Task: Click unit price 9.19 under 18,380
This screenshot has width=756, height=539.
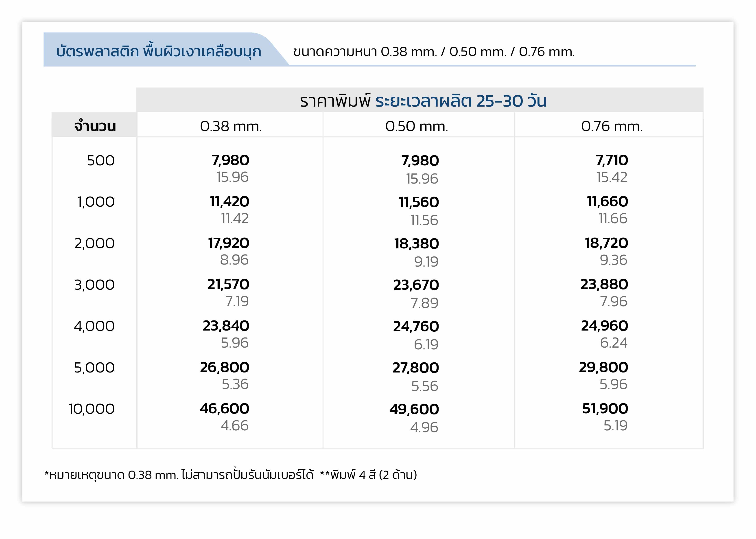Action: (x=426, y=262)
